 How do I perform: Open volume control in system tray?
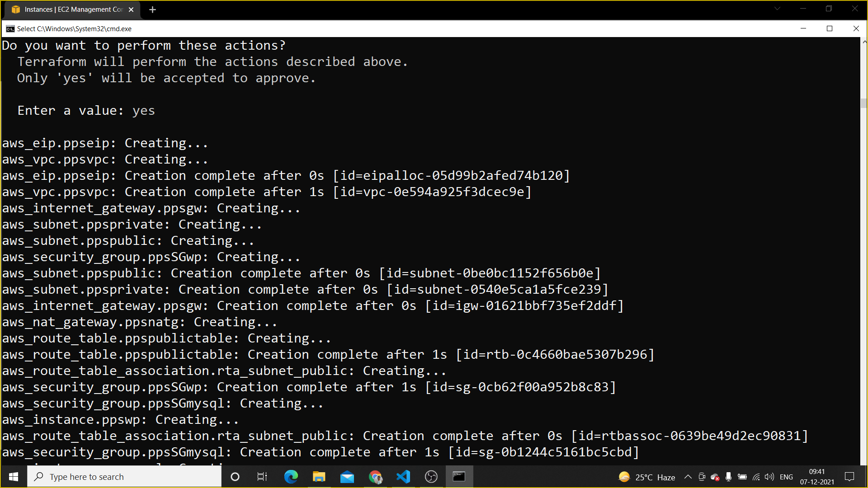pos(769,477)
